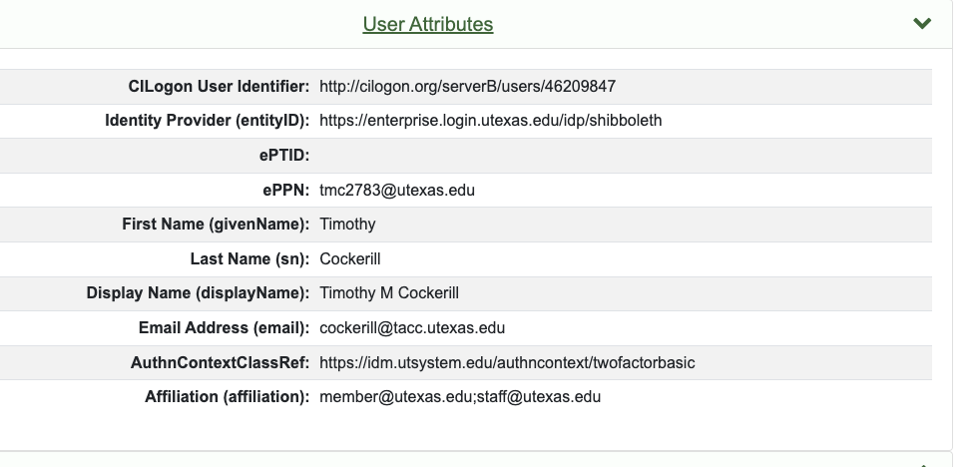Click the AuthnContextClassRef label
The width and height of the screenshot is (980, 467).
click(220, 363)
